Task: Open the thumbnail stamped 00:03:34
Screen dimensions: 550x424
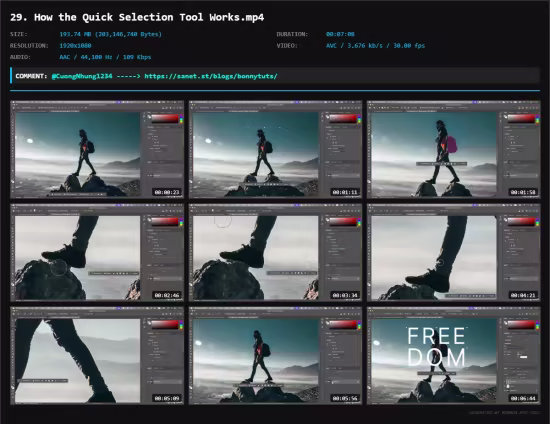Action: pyautogui.click(x=275, y=253)
